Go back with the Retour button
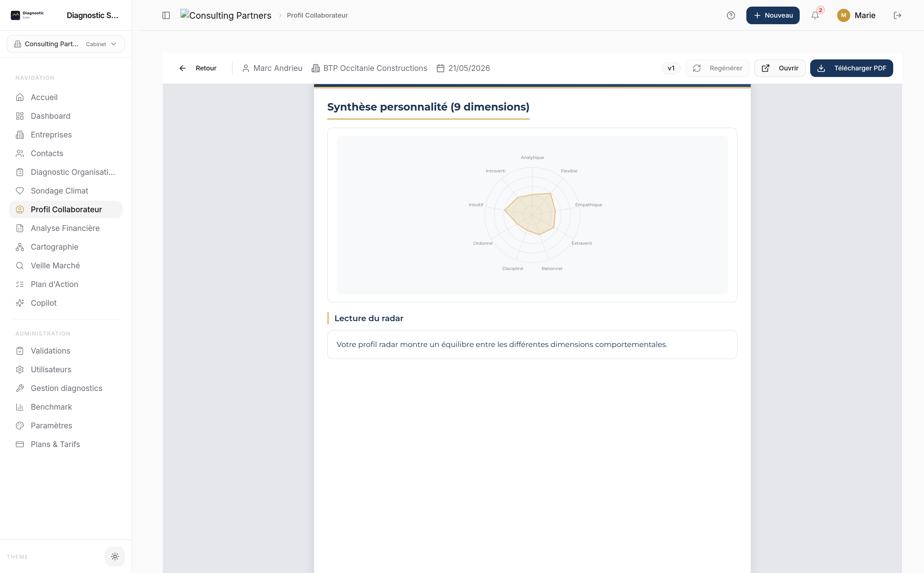The image size is (924, 573). [x=197, y=68]
